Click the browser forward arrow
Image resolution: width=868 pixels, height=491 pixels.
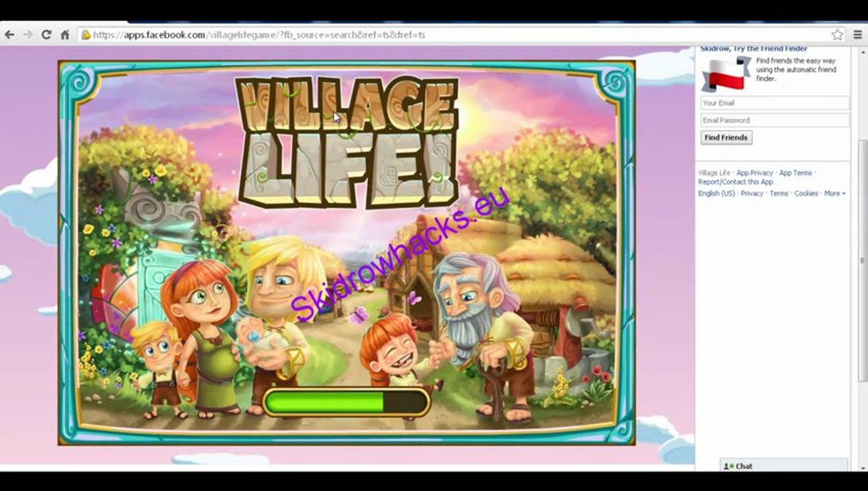(x=28, y=34)
